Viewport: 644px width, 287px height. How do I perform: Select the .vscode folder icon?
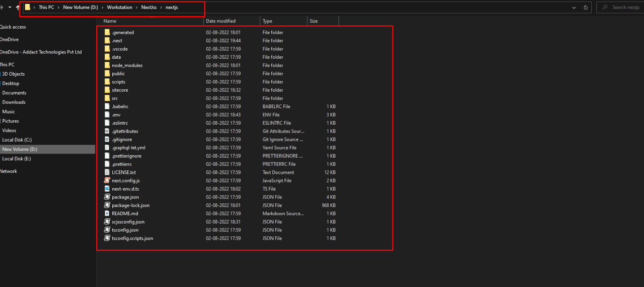coord(107,49)
